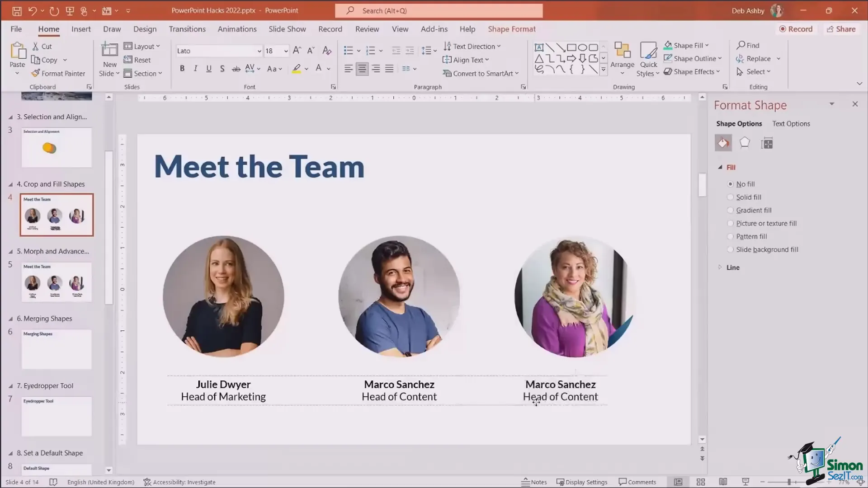
Task: Click the Record button at top right
Action: coord(796,29)
